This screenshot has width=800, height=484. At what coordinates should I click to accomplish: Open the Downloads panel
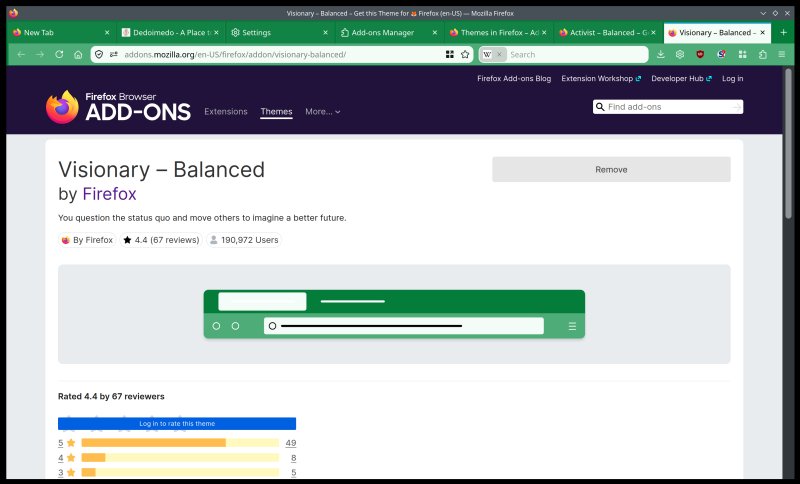point(661,55)
